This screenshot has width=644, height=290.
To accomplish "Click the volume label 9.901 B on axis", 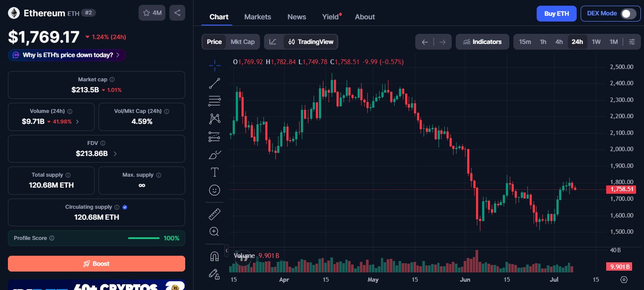I will click(619, 267).
